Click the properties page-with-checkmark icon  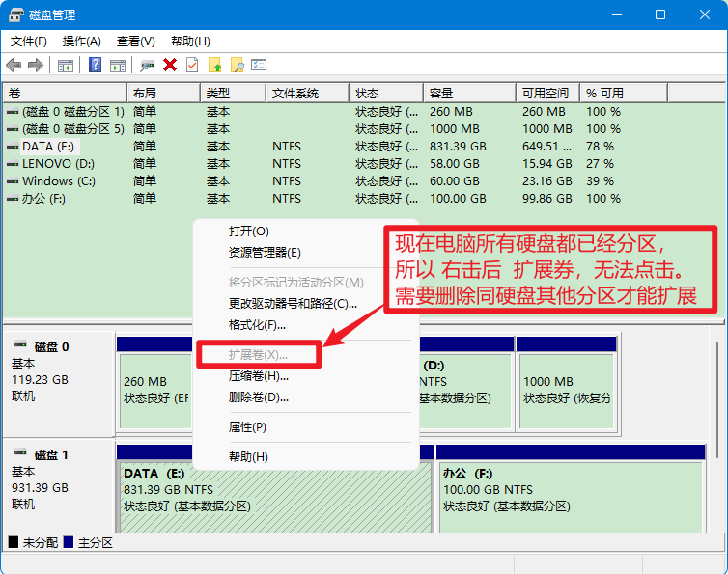pos(192,65)
